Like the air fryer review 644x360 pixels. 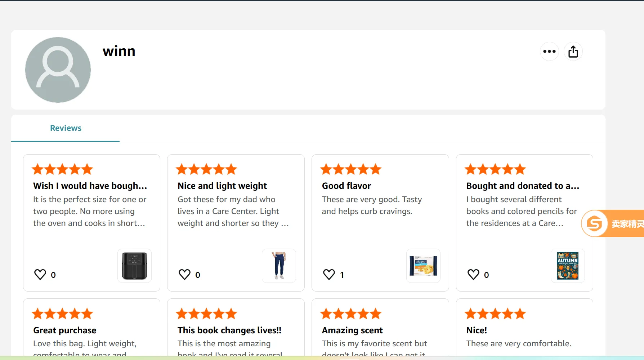point(40,275)
